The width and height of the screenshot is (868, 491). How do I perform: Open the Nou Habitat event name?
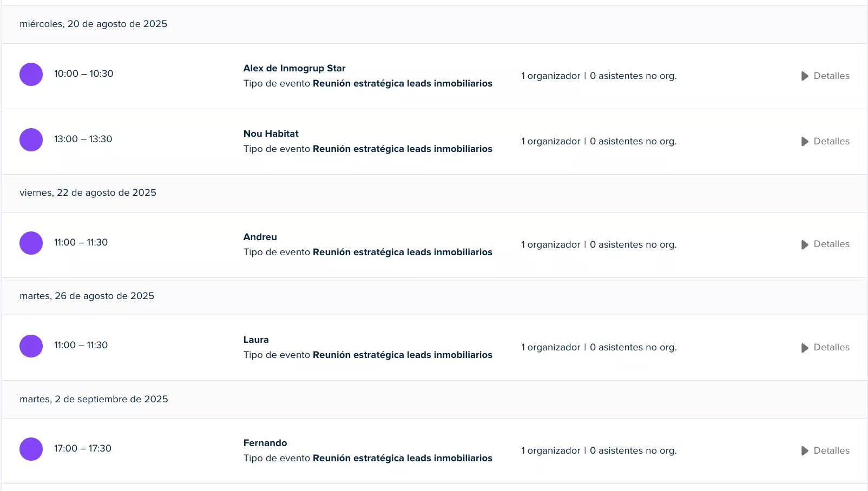tap(271, 134)
